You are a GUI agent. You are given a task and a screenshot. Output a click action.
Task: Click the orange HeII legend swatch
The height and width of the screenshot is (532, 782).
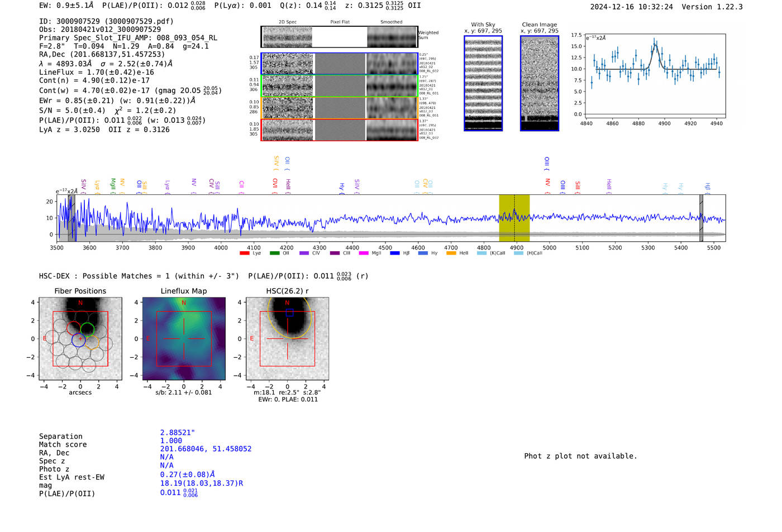[451, 253]
